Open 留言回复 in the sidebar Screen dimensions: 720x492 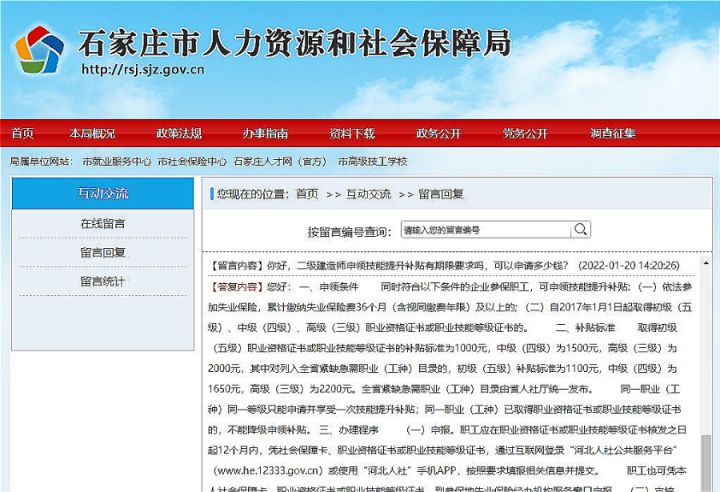103,252
